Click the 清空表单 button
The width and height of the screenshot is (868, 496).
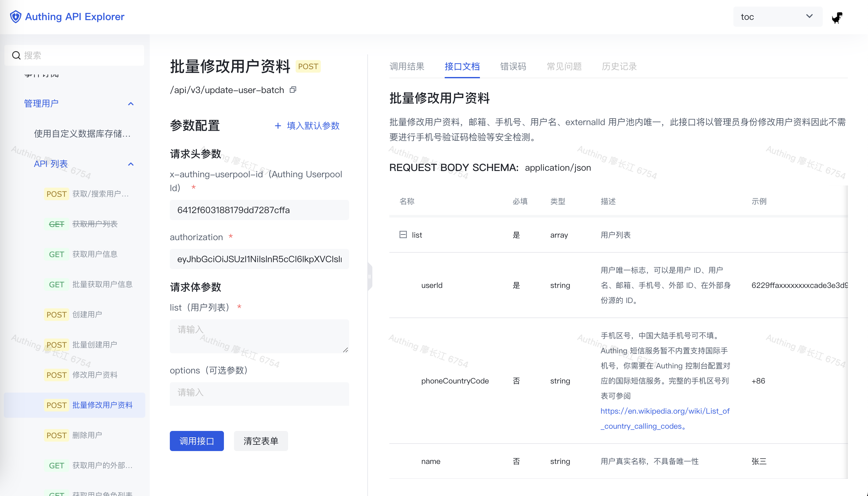[261, 441]
